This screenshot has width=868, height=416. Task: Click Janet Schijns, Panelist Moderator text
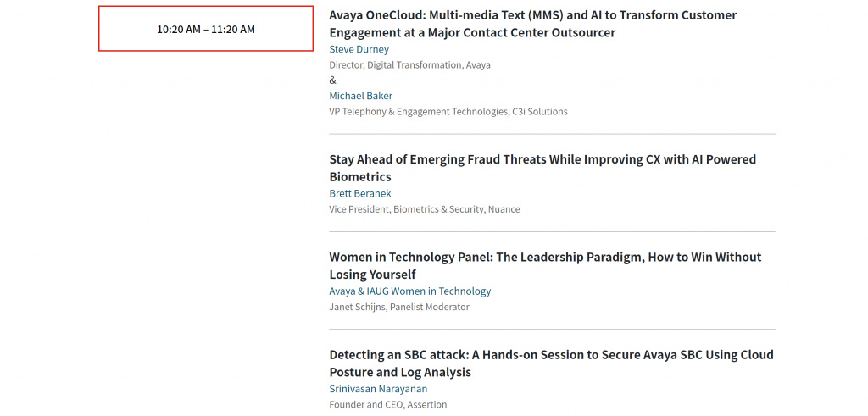pyautogui.click(x=399, y=307)
